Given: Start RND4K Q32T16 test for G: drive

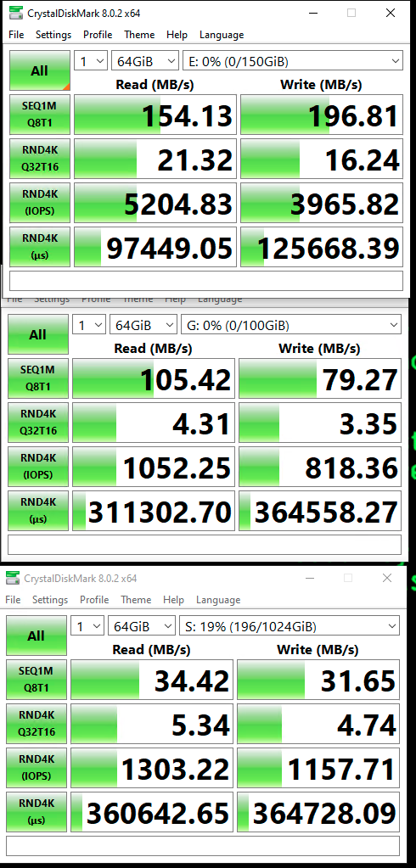Looking at the screenshot, I should 38,423.
